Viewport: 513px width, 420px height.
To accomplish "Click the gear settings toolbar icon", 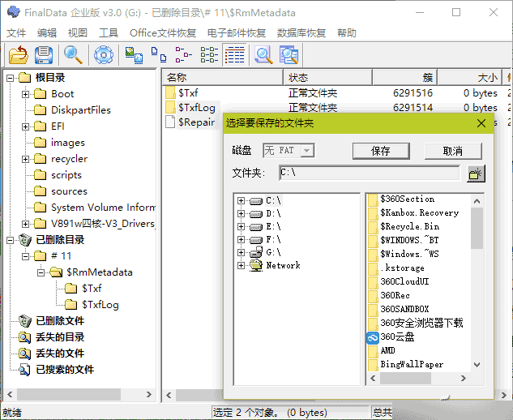I will tap(104, 54).
